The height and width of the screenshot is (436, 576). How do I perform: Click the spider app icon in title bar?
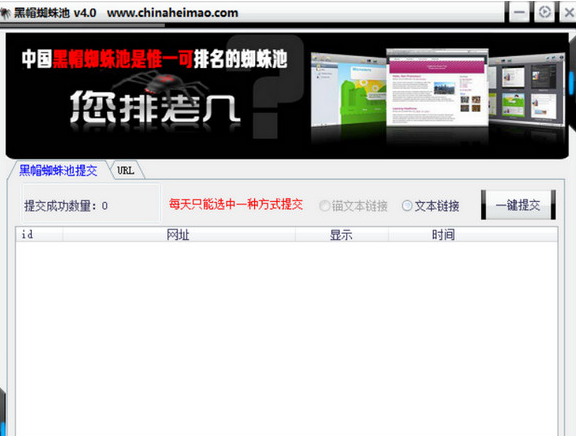click(5, 13)
